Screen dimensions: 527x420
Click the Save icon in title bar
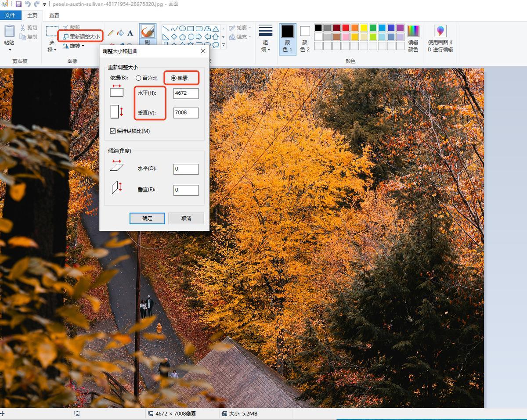click(18, 4)
